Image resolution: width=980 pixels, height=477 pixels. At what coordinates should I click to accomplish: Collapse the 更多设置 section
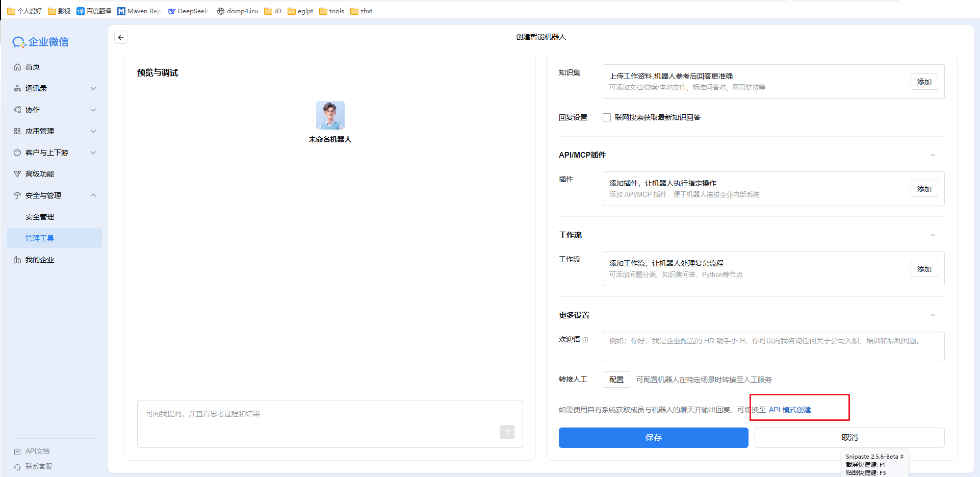[x=933, y=315]
